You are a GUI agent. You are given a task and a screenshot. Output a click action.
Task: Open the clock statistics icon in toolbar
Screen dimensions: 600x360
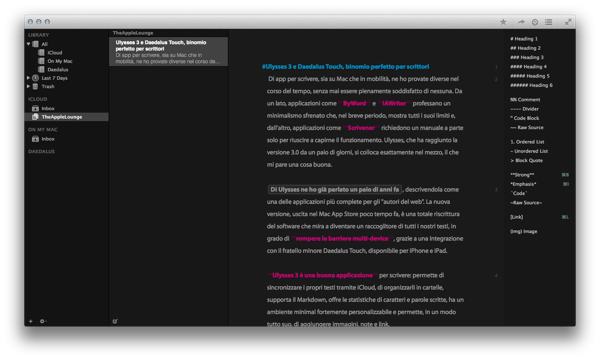[x=535, y=22]
